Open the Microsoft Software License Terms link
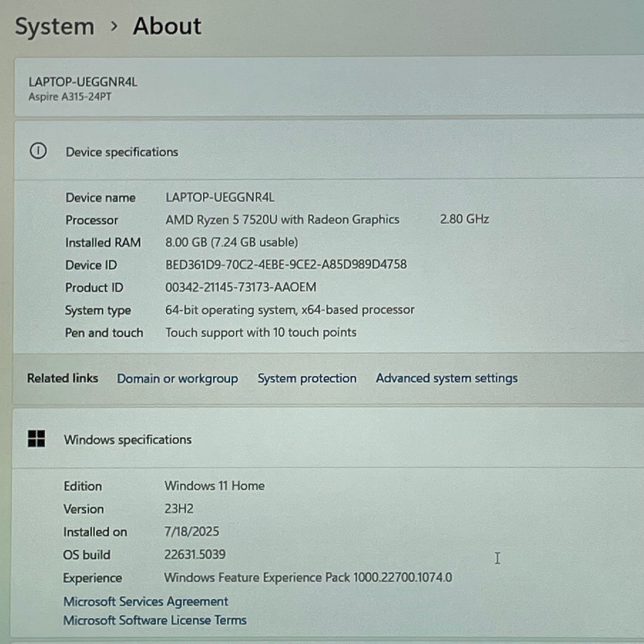Image resolution: width=644 pixels, height=644 pixels. click(x=155, y=620)
